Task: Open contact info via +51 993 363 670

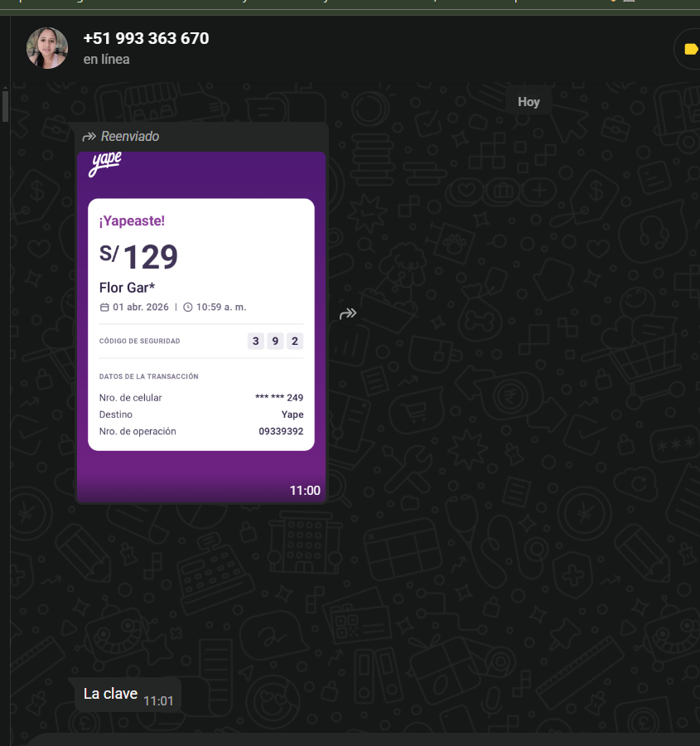Action: click(146, 38)
